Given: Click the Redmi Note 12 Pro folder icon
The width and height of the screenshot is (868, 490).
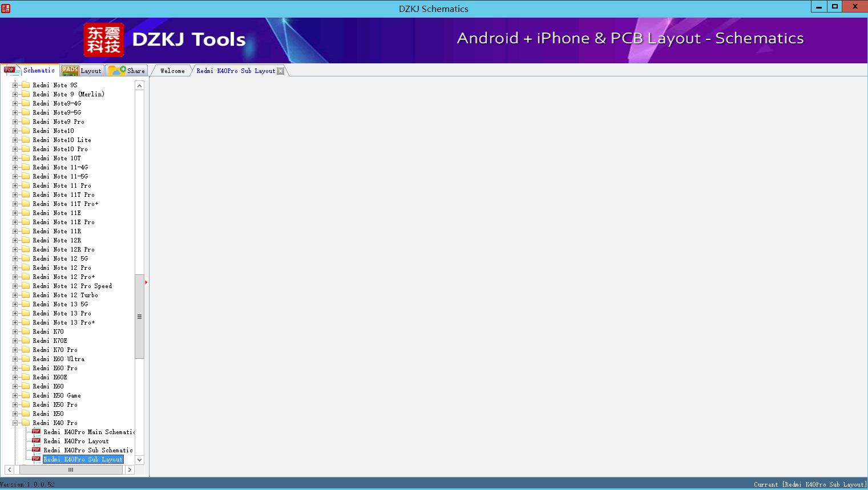Looking at the screenshot, I should pyautogui.click(x=26, y=268).
